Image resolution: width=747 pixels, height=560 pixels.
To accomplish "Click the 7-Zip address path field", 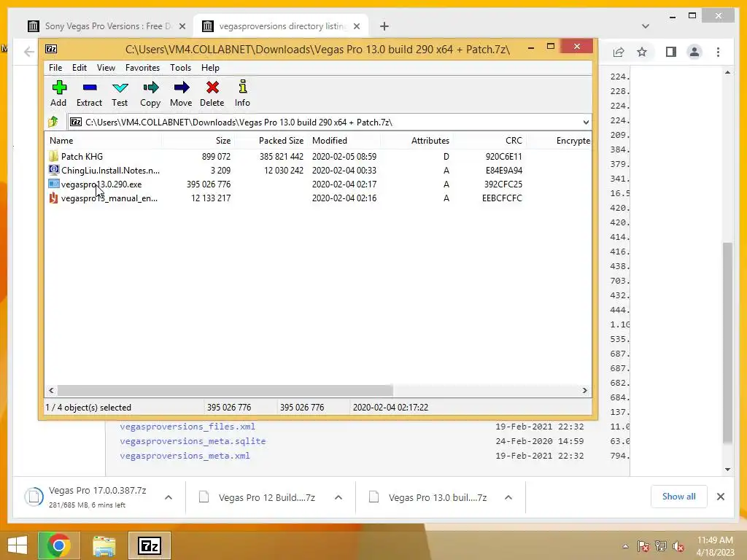I will click(x=329, y=122).
